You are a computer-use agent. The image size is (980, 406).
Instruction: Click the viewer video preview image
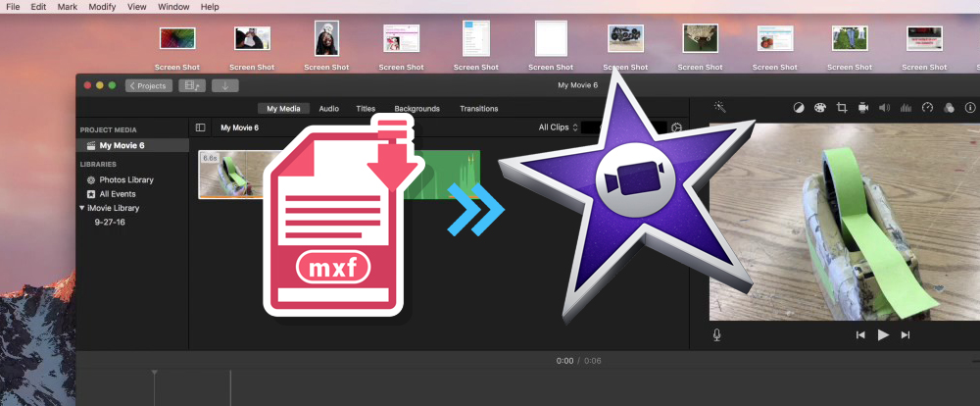(845, 222)
